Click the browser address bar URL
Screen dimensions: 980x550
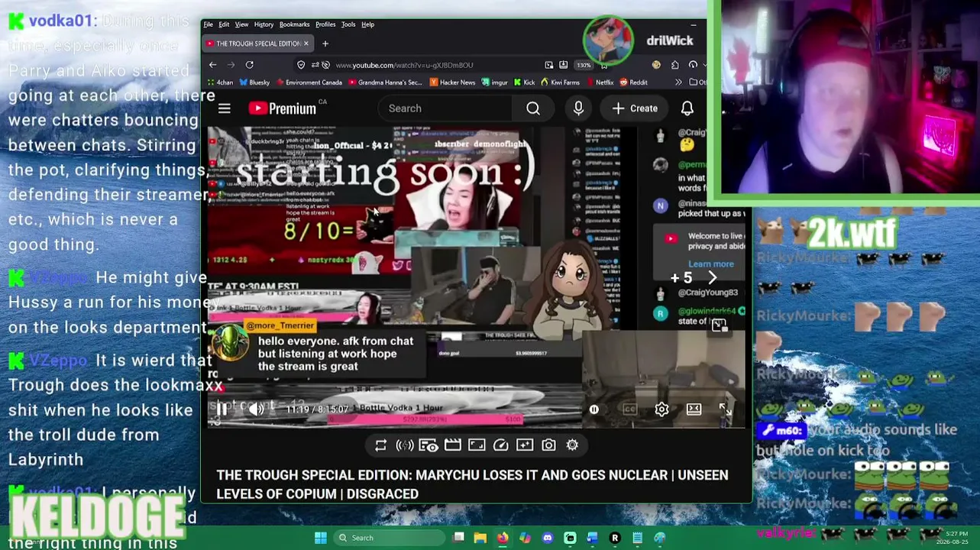pos(404,65)
